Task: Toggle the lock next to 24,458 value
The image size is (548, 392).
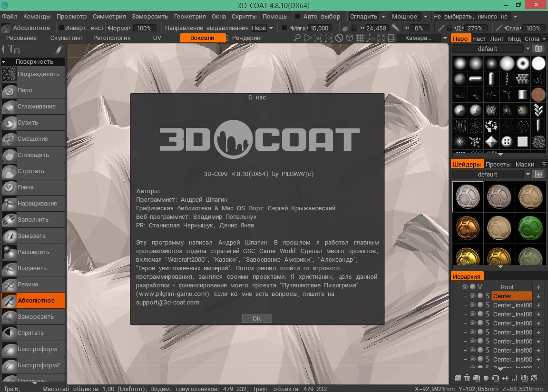Action: point(354,28)
